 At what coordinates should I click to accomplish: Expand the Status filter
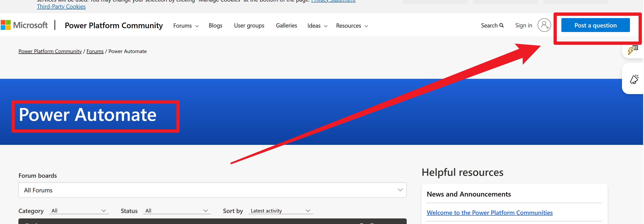[x=177, y=210]
